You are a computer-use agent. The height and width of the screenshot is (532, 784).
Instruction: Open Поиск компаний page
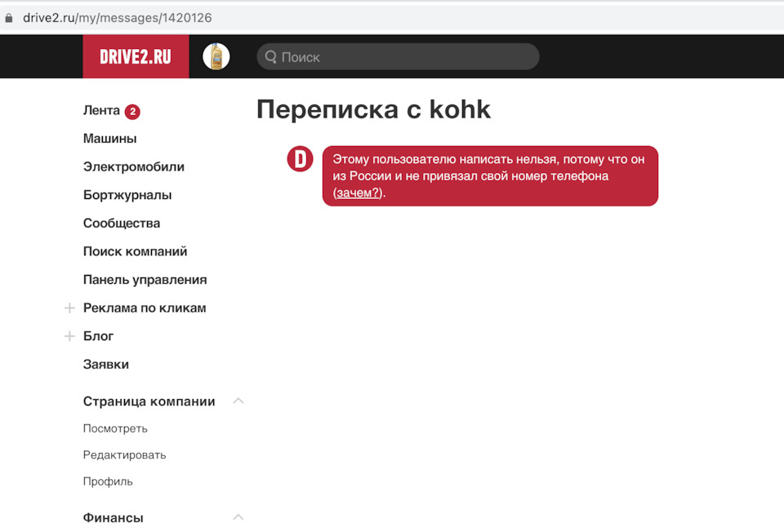pyautogui.click(x=135, y=251)
